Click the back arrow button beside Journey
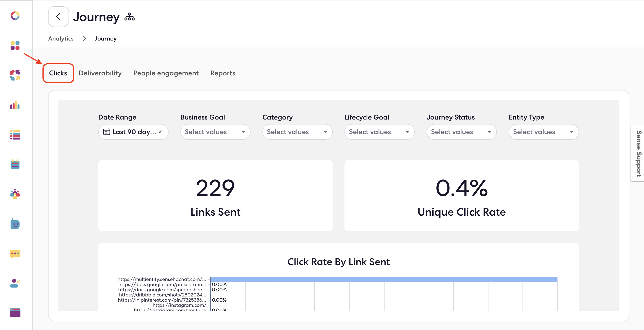This screenshot has height=330, width=644. click(x=58, y=16)
